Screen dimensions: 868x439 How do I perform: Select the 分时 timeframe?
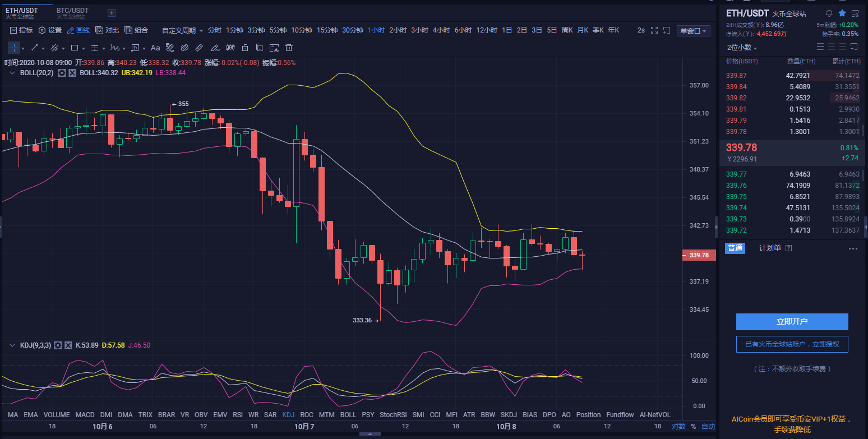pos(214,30)
